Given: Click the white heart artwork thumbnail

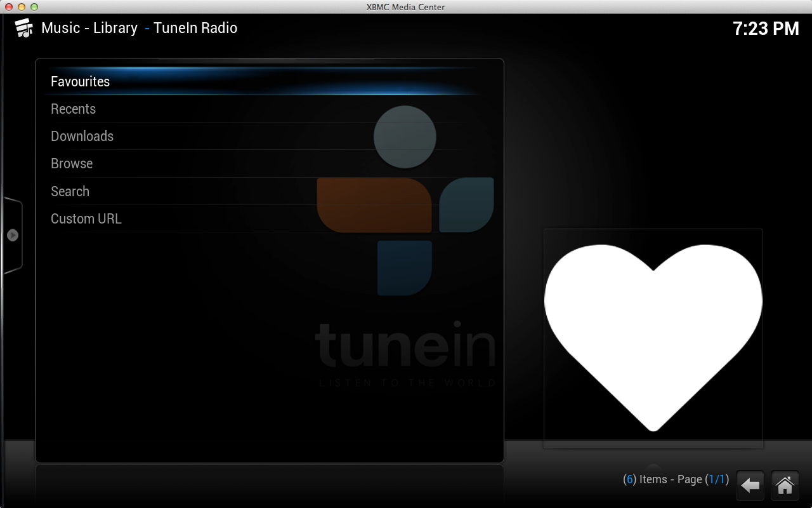Looking at the screenshot, I should click(653, 337).
